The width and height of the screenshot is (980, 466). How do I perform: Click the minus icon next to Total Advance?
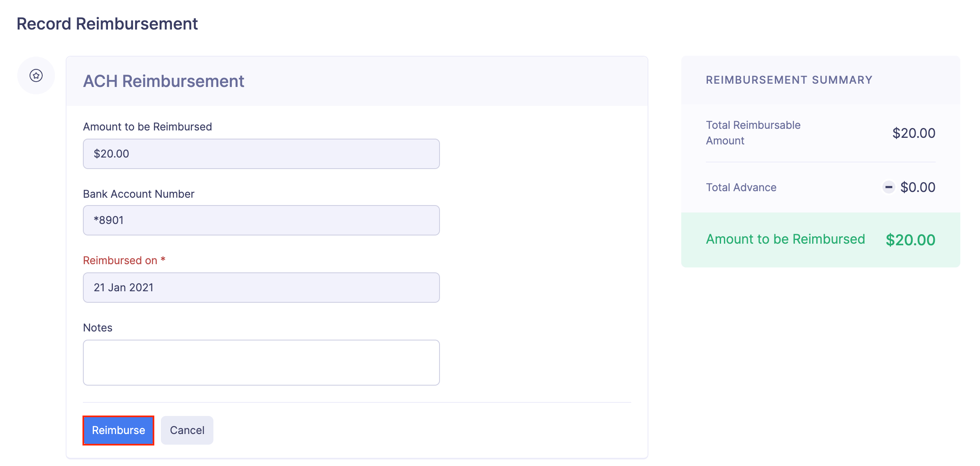click(888, 187)
